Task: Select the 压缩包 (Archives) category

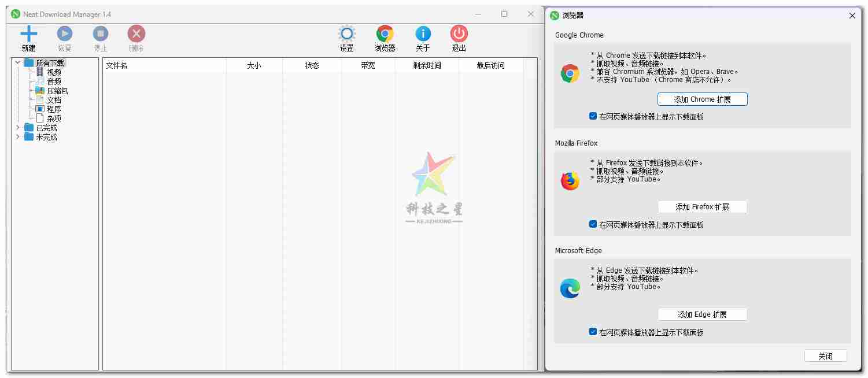Action: point(58,90)
